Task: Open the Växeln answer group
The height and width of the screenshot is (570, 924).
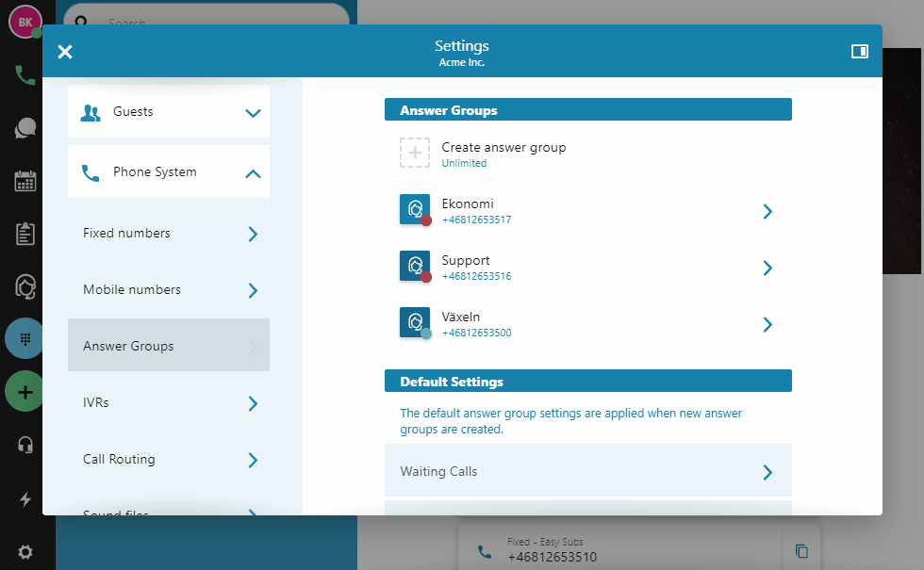Action: (588, 324)
